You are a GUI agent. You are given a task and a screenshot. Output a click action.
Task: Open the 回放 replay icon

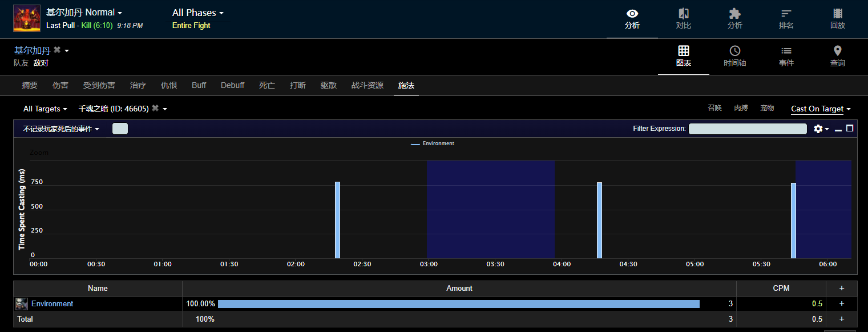(837, 18)
